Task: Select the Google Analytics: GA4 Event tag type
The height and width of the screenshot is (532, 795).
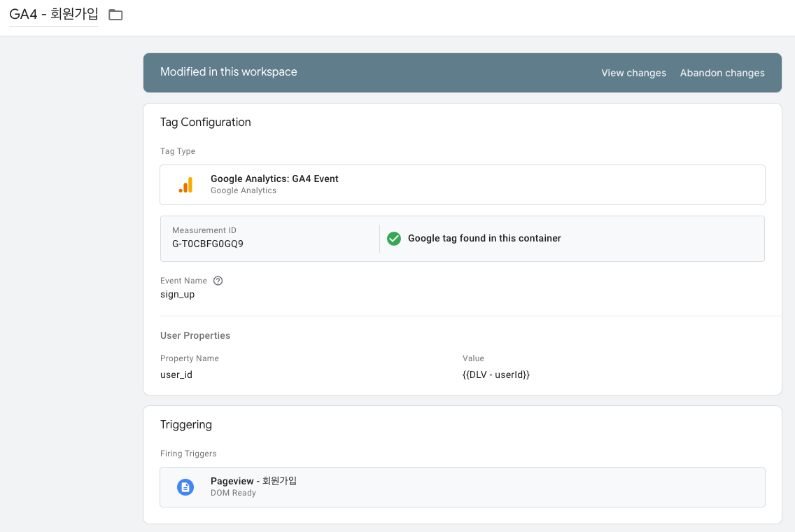Action: click(463, 185)
